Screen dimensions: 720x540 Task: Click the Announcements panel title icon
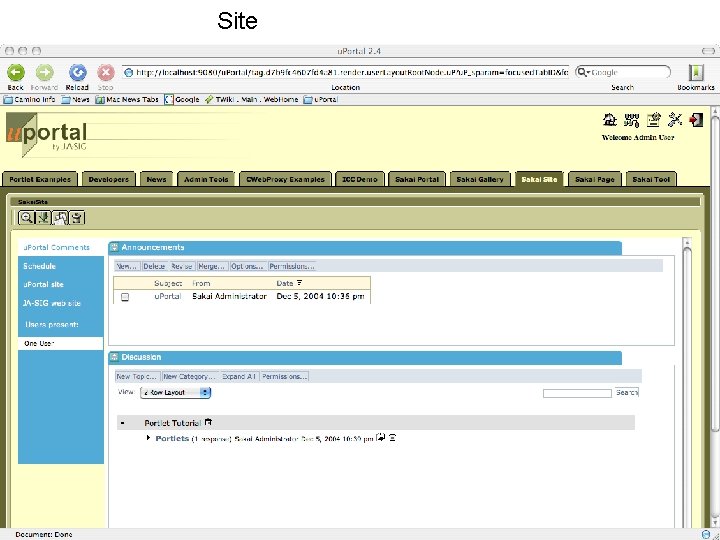[x=114, y=248]
